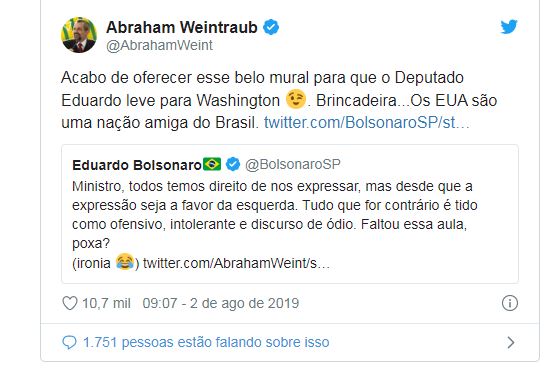Click Eduardo Bolsonaro's verified badge icon

[x=233, y=164]
